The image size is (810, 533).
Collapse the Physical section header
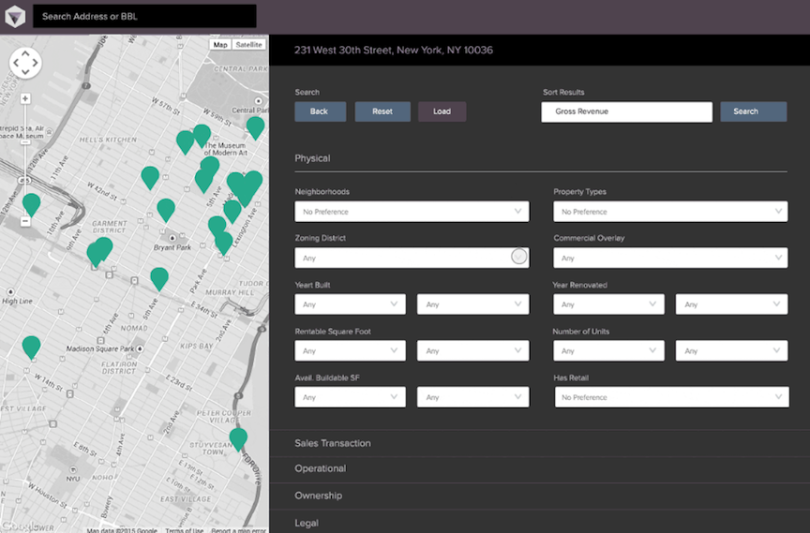pyautogui.click(x=313, y=159)
